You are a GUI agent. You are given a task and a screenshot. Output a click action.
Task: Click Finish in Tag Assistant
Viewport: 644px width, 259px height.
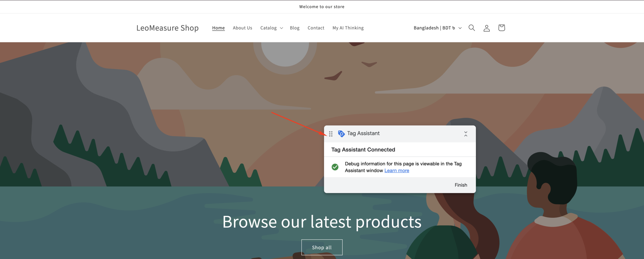(461, 185)
